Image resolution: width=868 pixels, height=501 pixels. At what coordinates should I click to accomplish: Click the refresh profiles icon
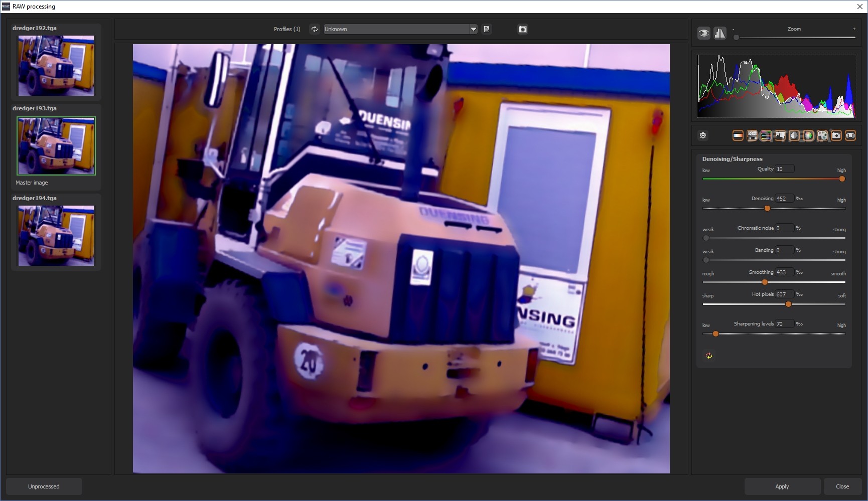pyautogui.click(x=315, y=29)
